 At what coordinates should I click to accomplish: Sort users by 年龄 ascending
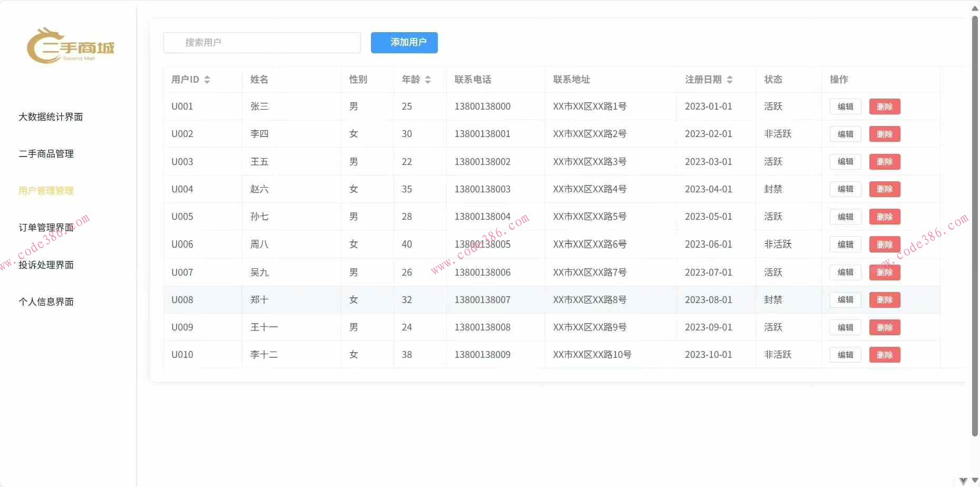[x=428, y=80]
